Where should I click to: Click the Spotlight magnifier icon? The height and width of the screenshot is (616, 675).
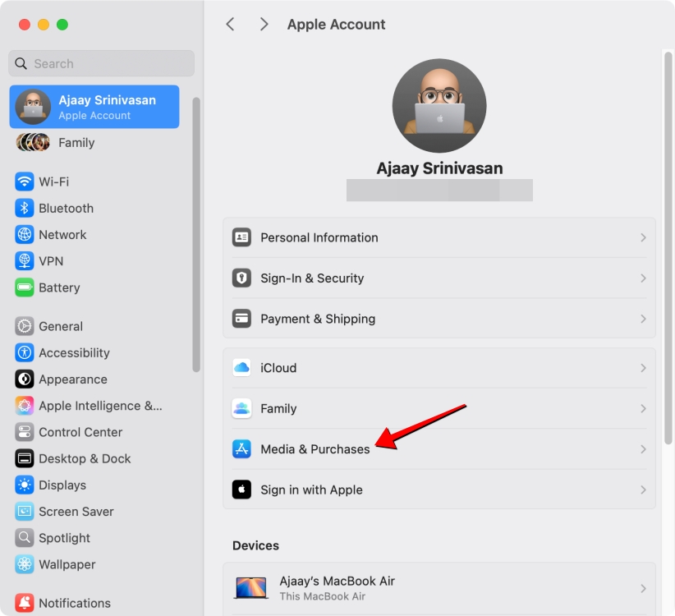click(25, 538)
